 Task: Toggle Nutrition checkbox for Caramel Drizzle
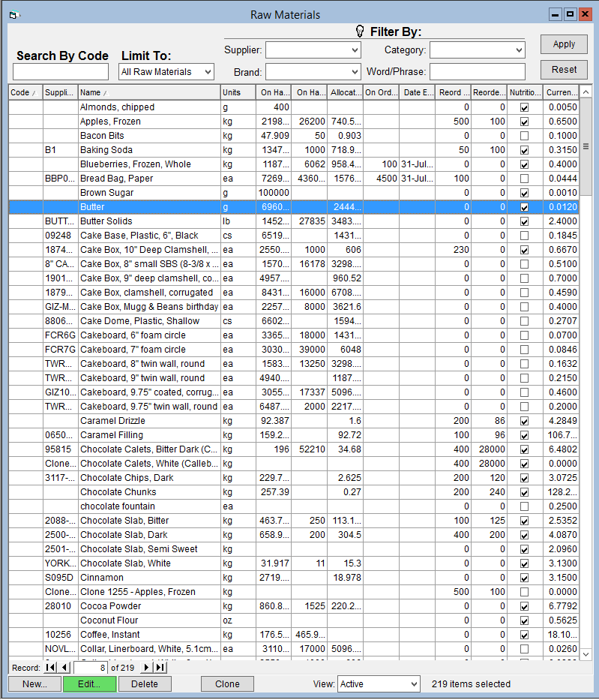[525, 421]
